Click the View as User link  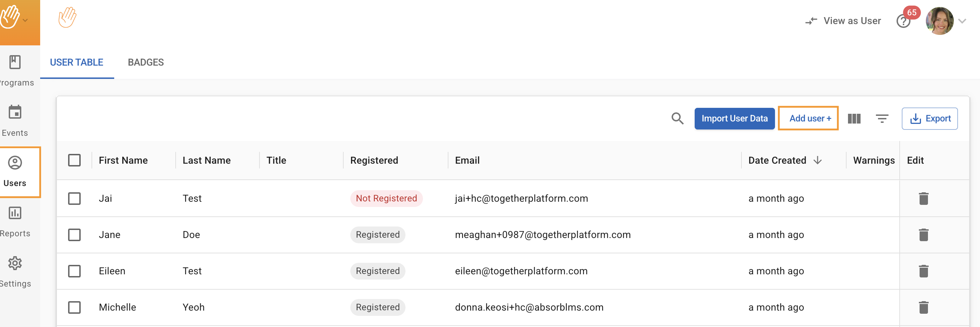click(x=843, y=21)
